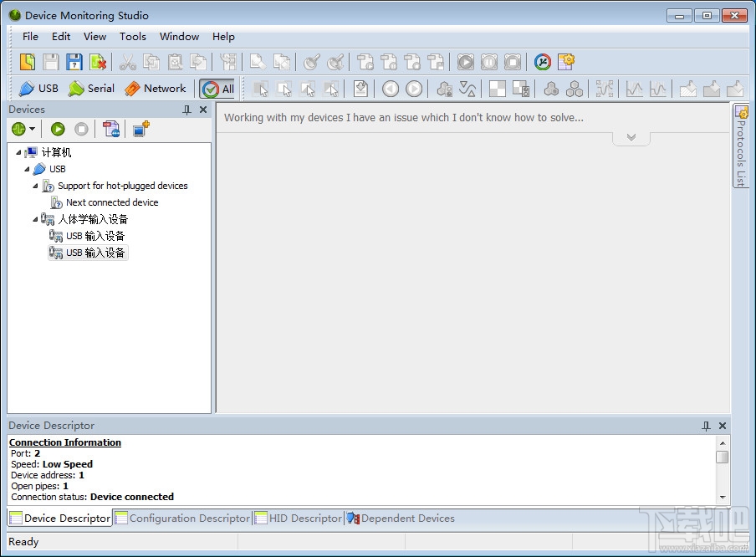This screenshot has width=756, height=557.
Task: Click the add remote computer icon
Action: point(141,129)
